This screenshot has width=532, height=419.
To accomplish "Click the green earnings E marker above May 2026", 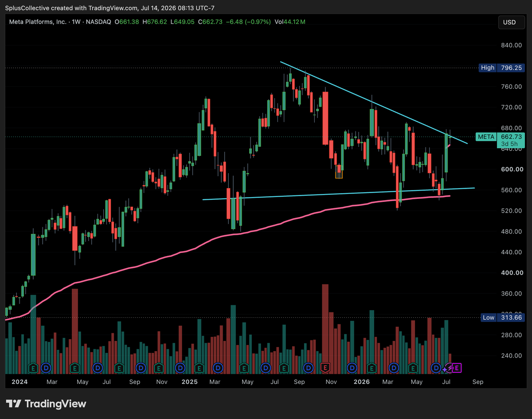I will 413,368.
